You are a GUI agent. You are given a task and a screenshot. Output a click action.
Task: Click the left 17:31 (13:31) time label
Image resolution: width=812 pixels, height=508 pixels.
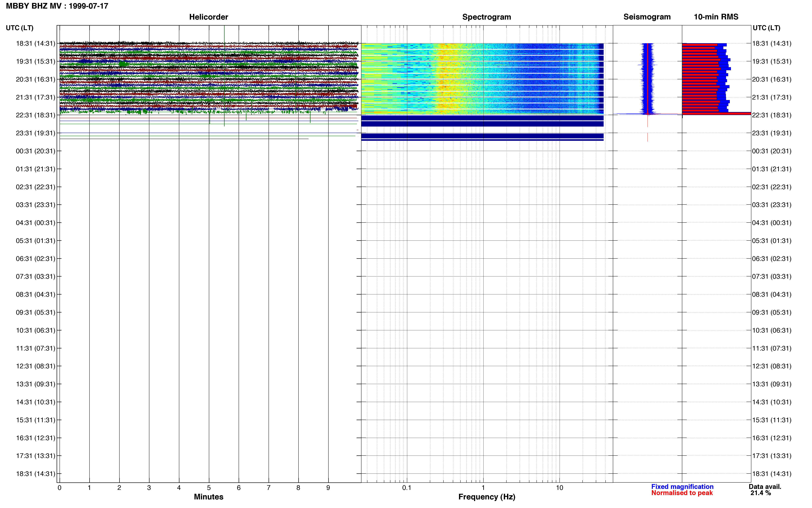(36, 456)
